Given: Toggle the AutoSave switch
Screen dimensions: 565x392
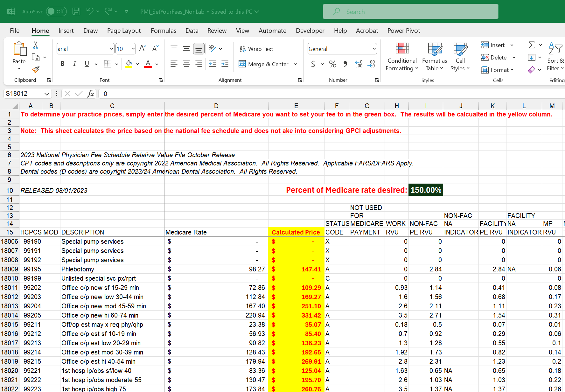Looking at the screenshot, I should pyautogui.click(x=56, y=12).
